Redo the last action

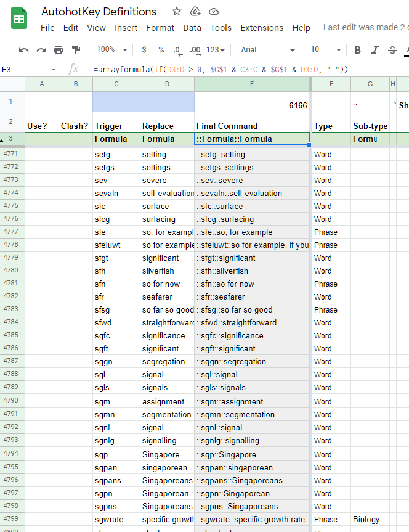(41, 50)
